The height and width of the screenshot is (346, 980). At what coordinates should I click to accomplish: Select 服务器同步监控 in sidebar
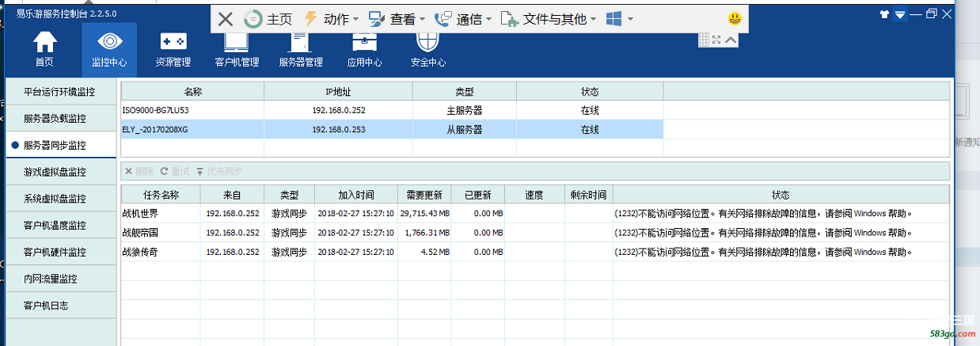click(x=59, y=146)
